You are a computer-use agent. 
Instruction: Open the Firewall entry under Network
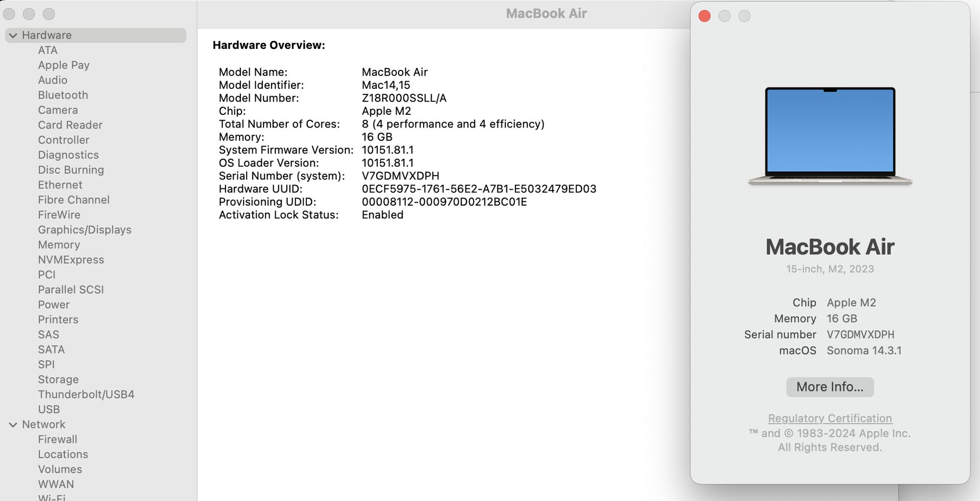(58, 439)
